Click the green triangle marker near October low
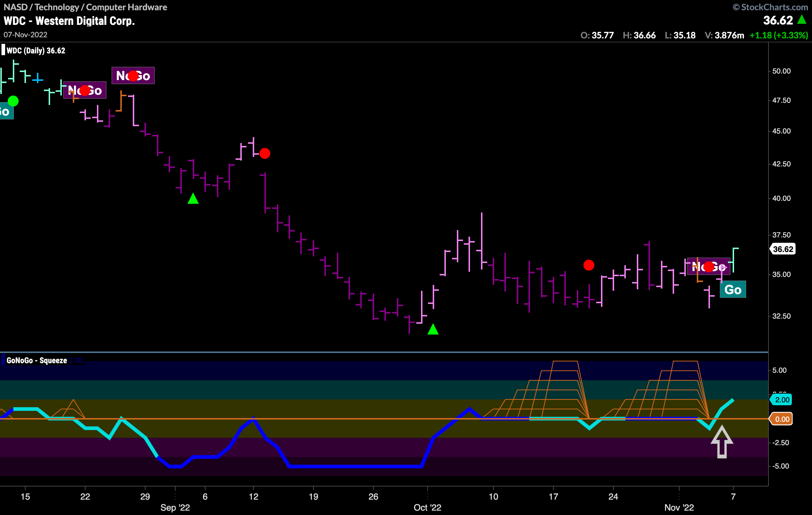812x515 pixels. [x=433, y=329]
